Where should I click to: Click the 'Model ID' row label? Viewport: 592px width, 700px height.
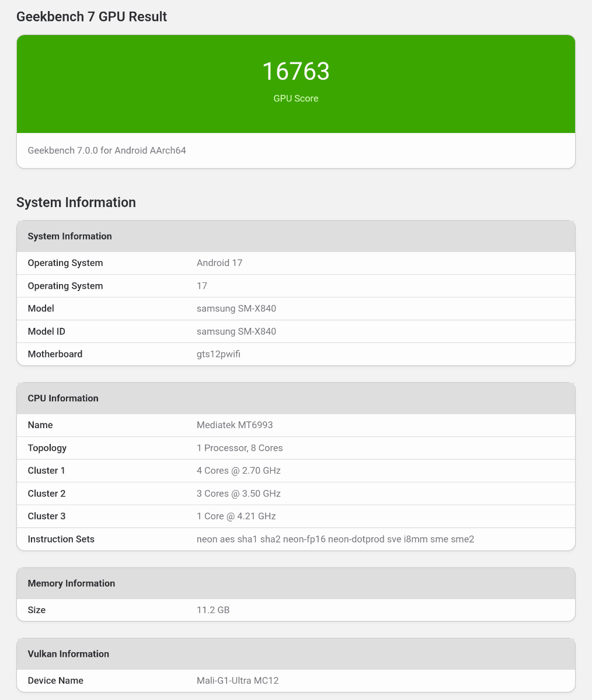pyautogui.click(x=47, y=331)
